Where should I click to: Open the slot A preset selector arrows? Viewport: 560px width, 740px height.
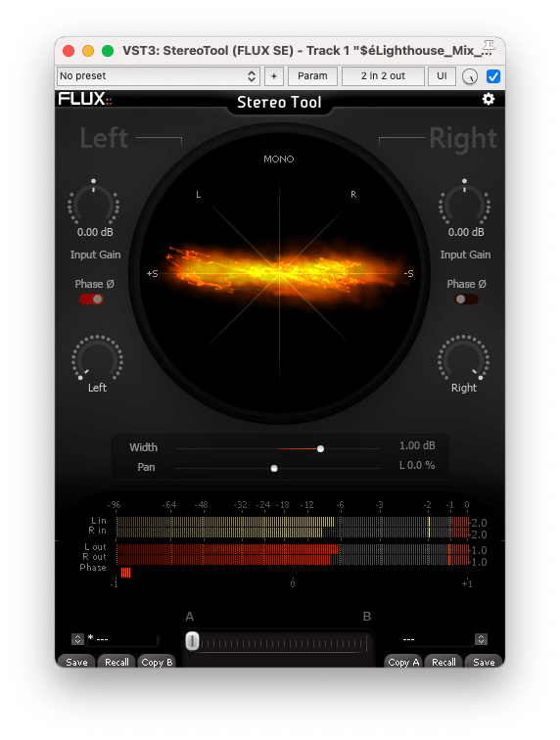(77, 639)
